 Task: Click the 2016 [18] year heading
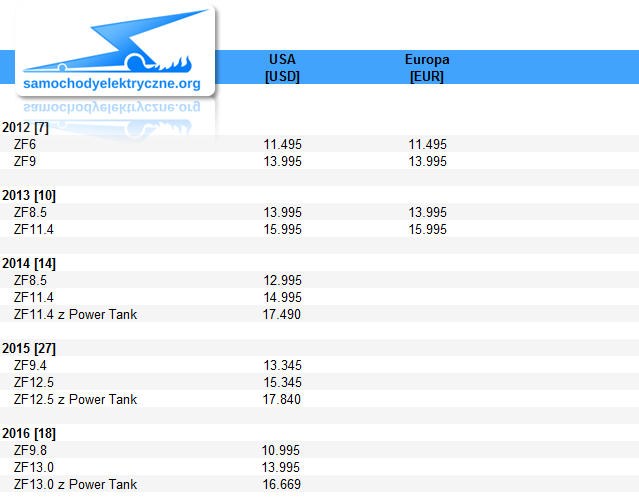[x=29, y=433]
